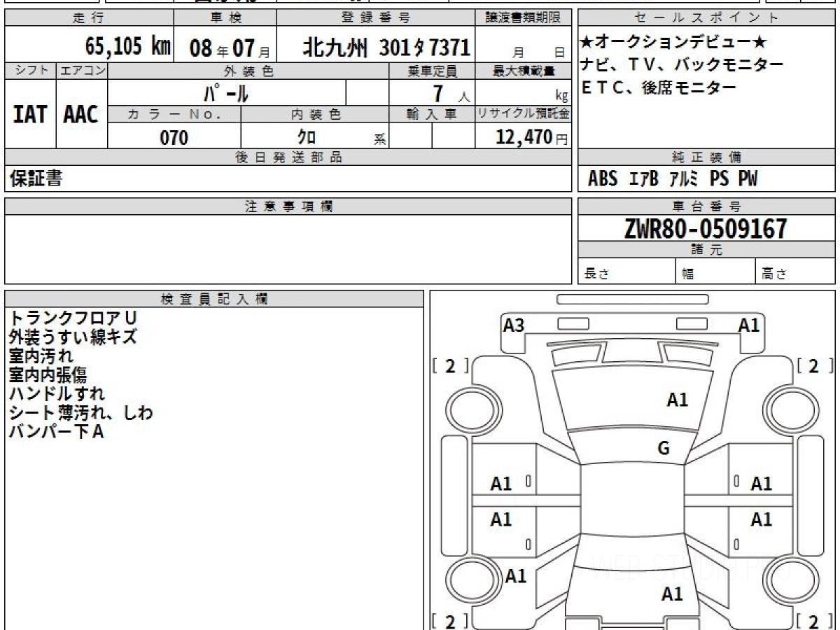The image size is (840, 630).
Task: Select inspector note ハンドルすれ
Action: (x=57, y=394)
